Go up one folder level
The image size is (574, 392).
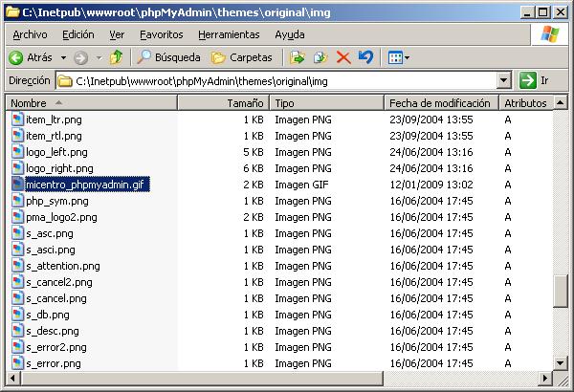coord(116,57)
